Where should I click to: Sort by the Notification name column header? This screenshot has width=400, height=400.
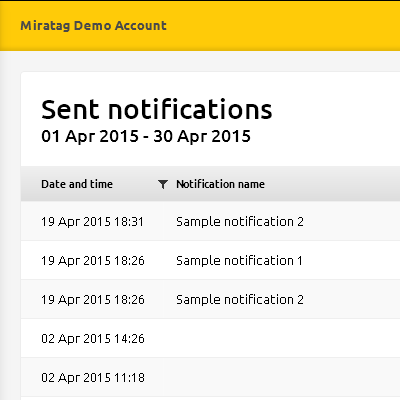pos(220,184)
